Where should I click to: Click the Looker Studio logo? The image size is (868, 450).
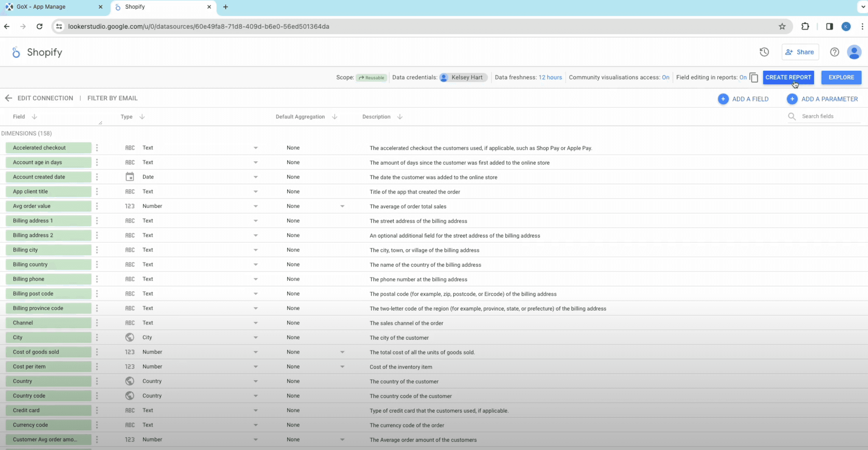click(x=16, y=52)
